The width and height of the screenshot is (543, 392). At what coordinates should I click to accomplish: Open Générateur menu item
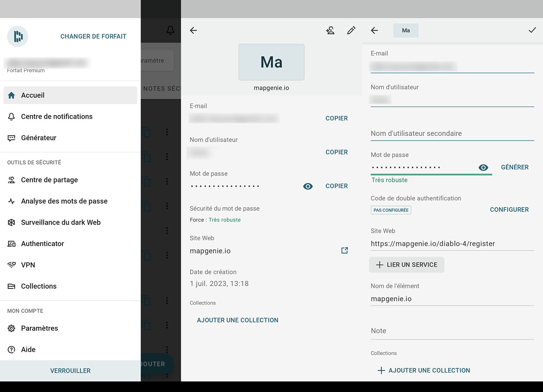[x=70, y=138]
